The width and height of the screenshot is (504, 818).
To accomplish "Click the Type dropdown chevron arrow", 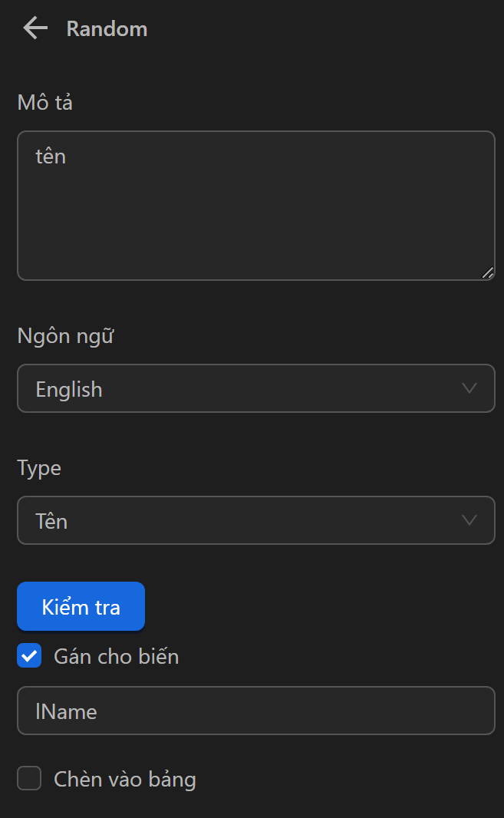I will (x=469, y=520).
